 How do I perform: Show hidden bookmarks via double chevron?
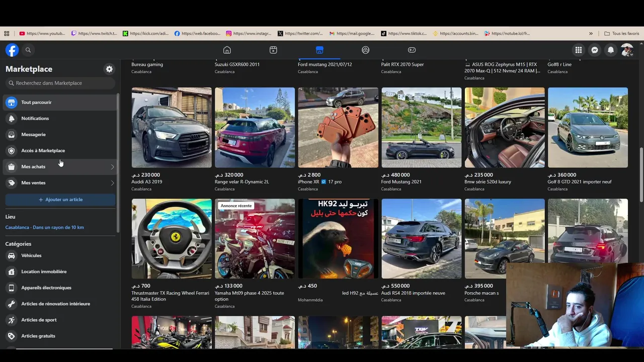[x=591, y=34]
